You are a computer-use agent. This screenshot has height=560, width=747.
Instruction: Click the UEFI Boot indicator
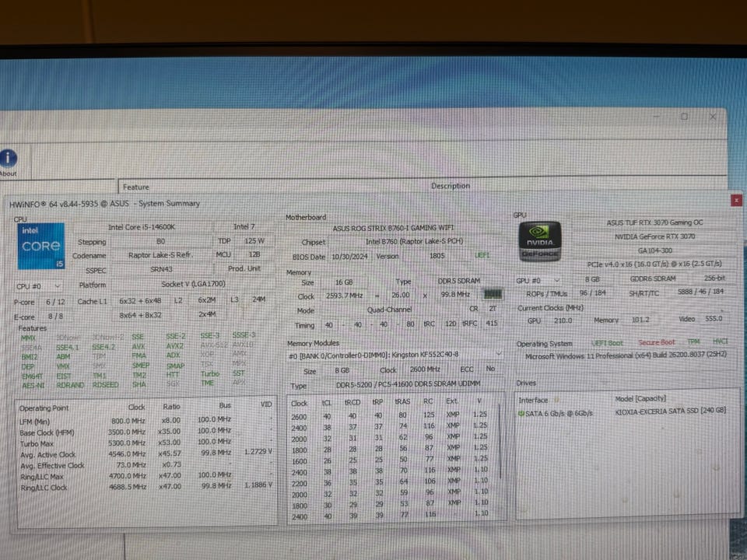coord(607,343)
